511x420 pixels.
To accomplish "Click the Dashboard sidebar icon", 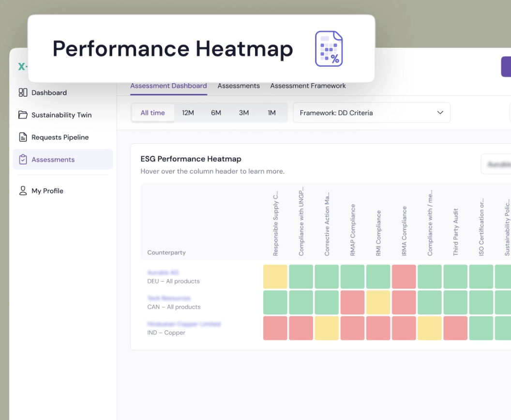I will coord(23,92).
